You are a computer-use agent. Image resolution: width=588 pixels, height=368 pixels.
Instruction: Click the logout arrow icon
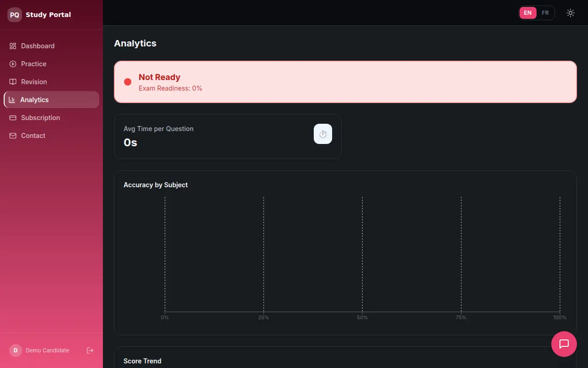click(x=90, y=351)
